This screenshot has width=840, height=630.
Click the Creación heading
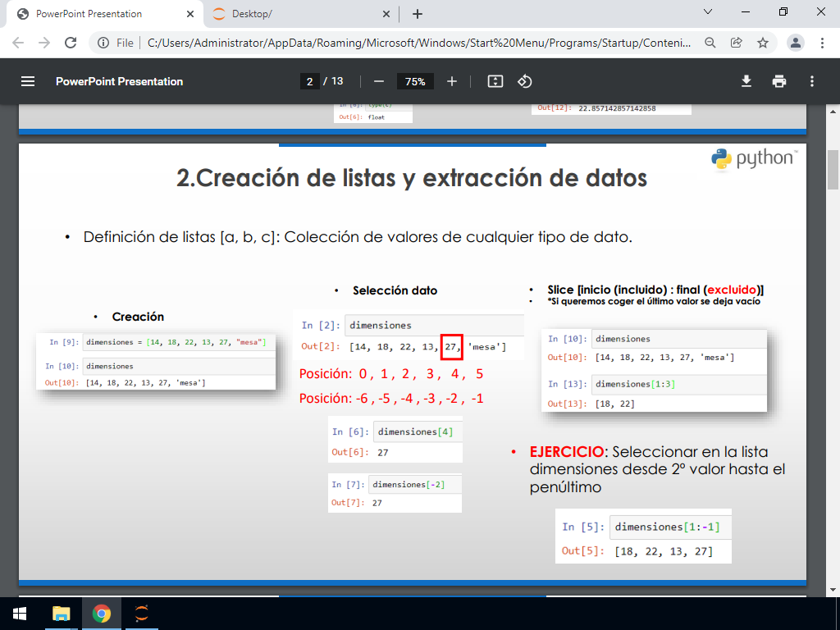[138, 317]
